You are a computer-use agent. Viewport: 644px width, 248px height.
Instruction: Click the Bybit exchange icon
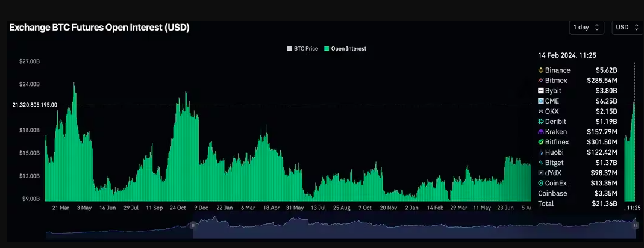click(541, 90)
